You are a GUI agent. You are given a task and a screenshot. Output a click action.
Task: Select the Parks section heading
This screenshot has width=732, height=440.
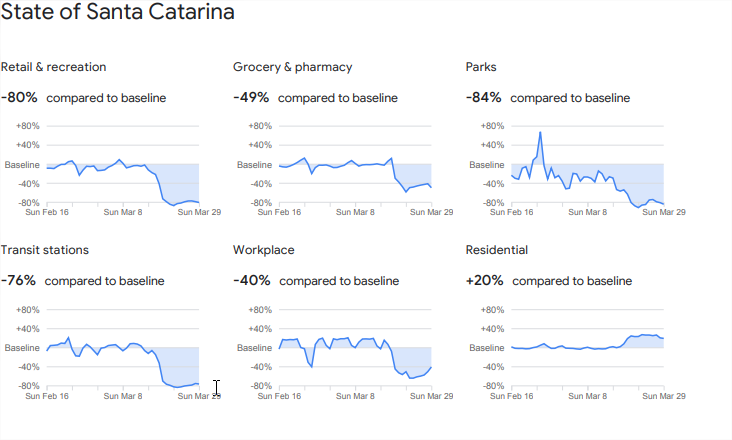[481, 67]
